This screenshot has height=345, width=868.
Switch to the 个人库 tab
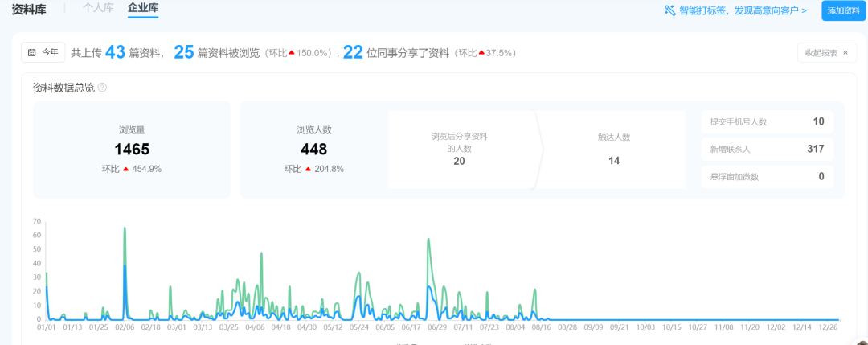[x=98, y=8]
